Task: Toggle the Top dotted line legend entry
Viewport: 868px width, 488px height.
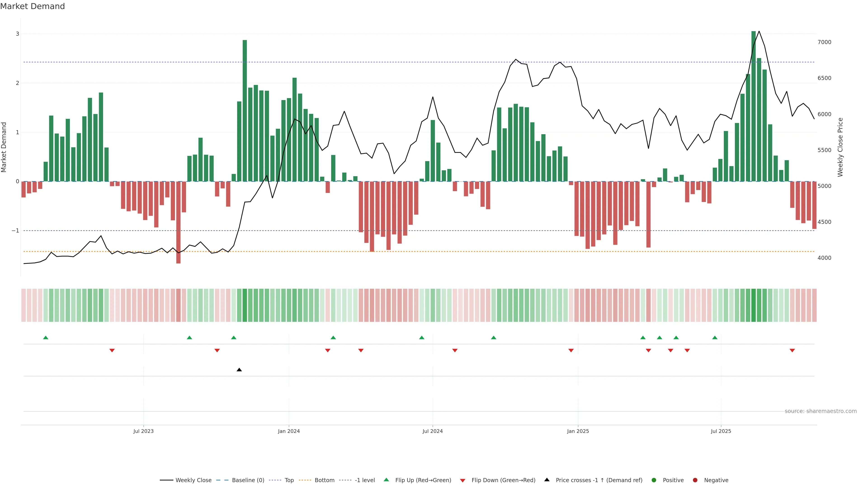Action: click(289, 480)
